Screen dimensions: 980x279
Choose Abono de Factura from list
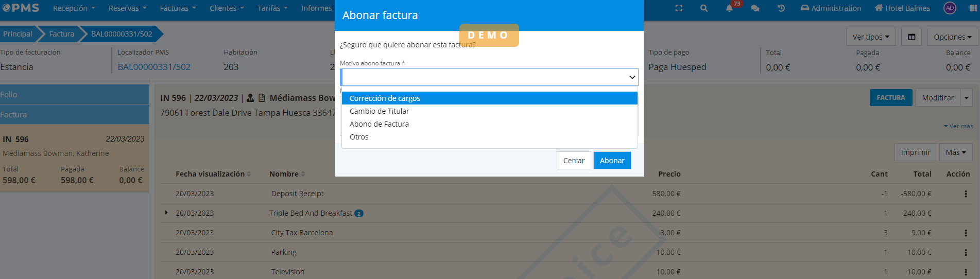(379, 124)
